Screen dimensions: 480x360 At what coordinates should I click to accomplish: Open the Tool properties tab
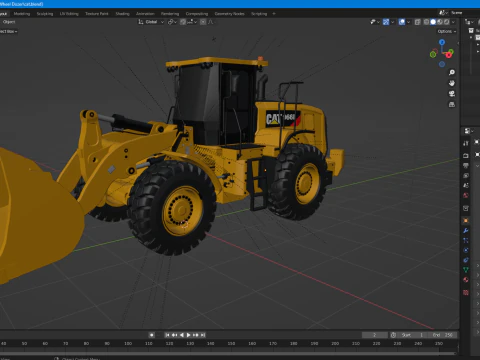click(466, 143)
